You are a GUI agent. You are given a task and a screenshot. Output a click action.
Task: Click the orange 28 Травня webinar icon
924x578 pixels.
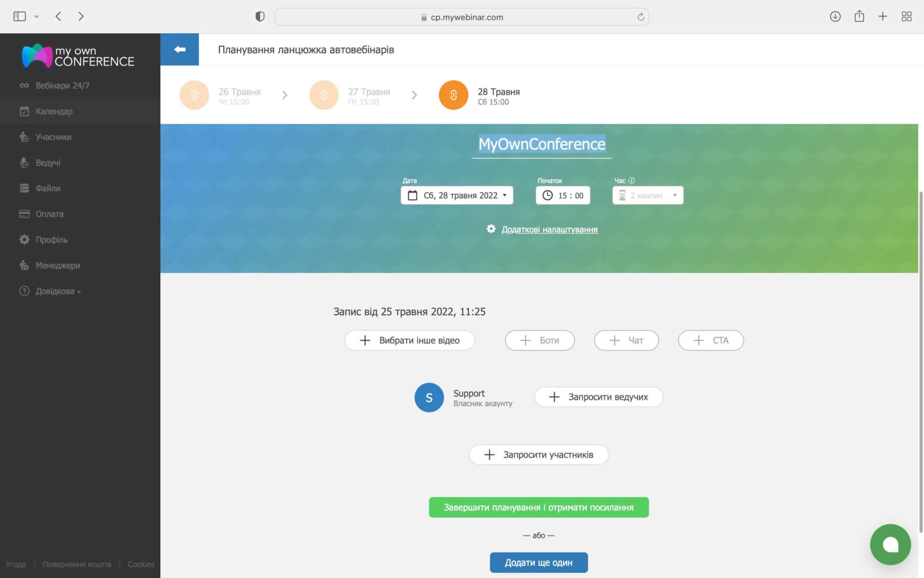[x=453, y=95]
